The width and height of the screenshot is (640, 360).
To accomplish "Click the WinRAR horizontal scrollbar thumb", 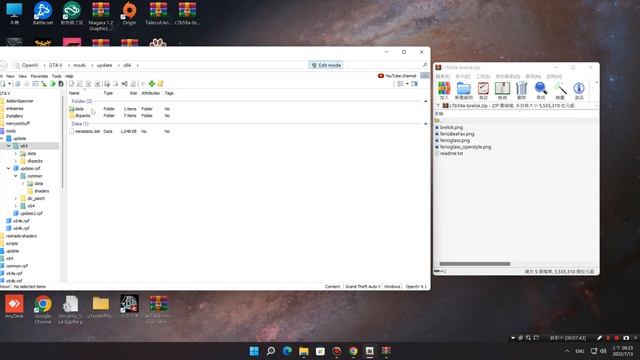I will pos(475,264).
